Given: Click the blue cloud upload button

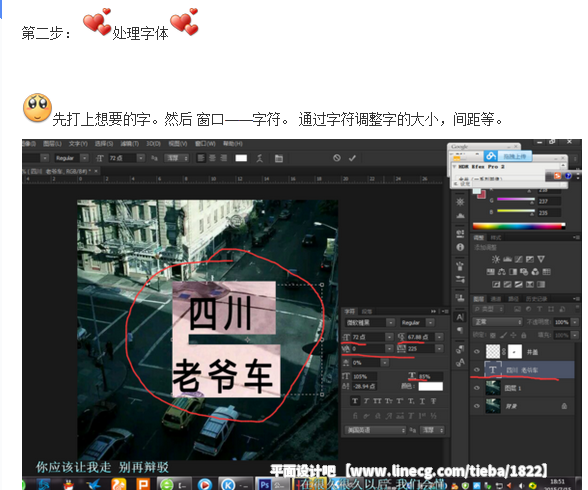Looking at the screenshot, I should click(x=507, y=156).
